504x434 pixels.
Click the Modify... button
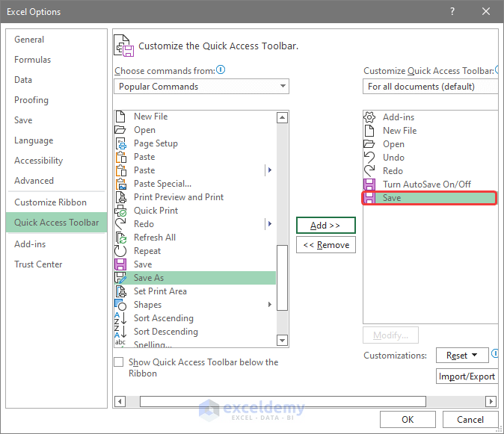pos(390,335)
